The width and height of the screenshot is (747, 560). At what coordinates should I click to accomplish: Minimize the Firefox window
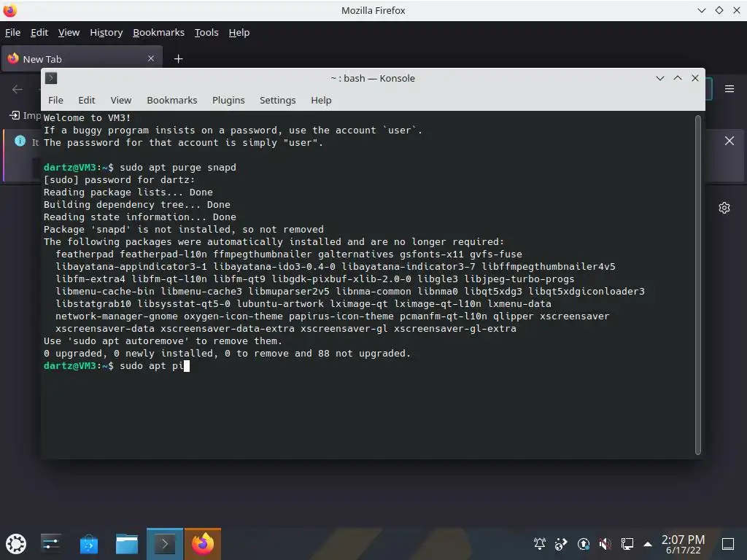click(701, 10)
